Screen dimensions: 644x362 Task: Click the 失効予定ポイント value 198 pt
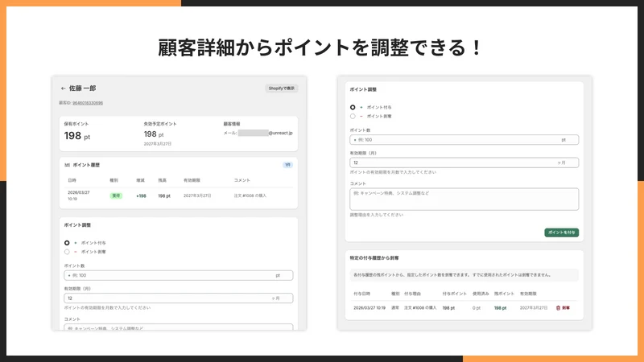pos(154,134)
